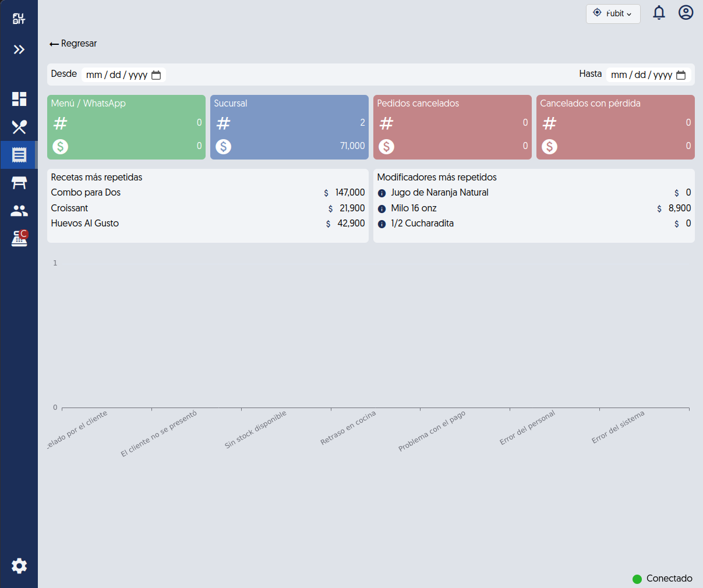The image size is (703, 588).
Task: Click the Fubit logo in the sidebar
Action: coord(19,19)
